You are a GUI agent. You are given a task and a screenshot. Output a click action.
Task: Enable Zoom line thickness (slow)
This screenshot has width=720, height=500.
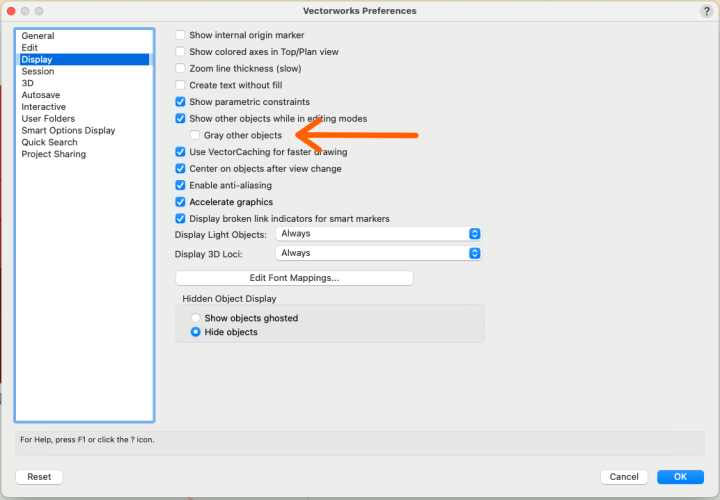click(x=181, y=68)
